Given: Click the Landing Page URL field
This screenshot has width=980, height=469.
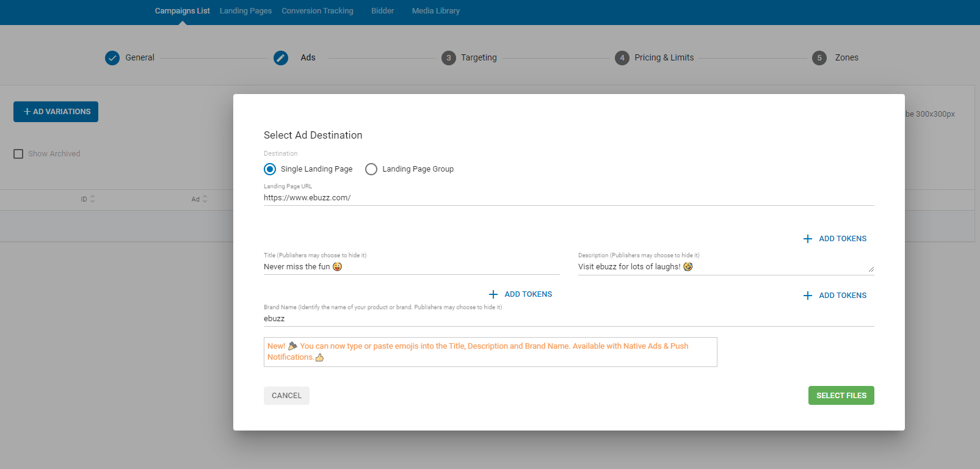Looking at the screenshot, I should (x=568, y=198).
